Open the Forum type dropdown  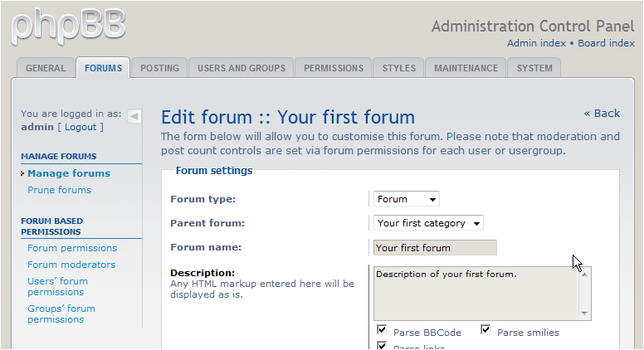pyautogui.click(x=406, y=199)
